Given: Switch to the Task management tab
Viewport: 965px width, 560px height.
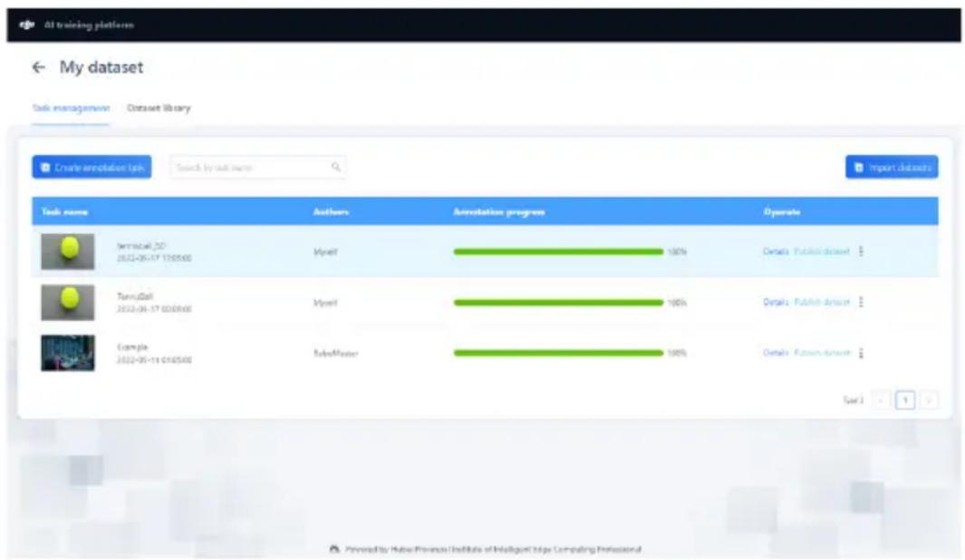Looking at the screenshot, I should tap(71, 108).
